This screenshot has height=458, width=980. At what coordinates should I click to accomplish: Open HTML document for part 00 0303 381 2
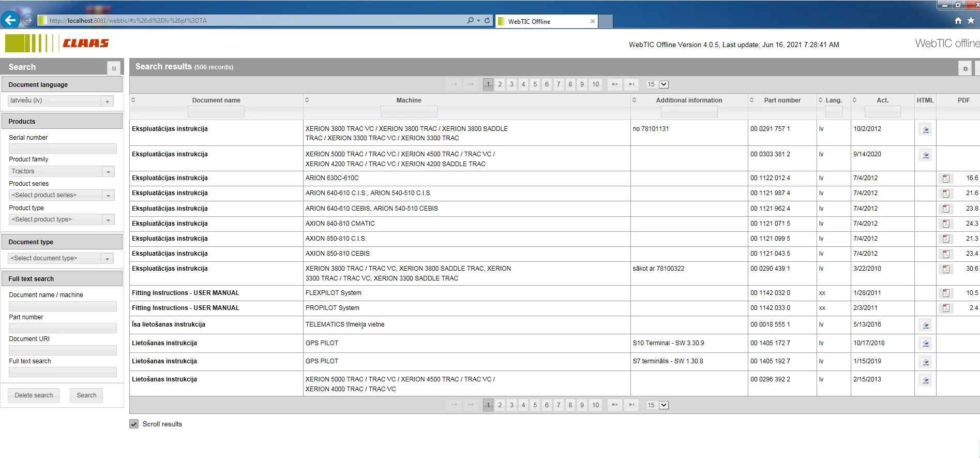(x=926, y=155)
